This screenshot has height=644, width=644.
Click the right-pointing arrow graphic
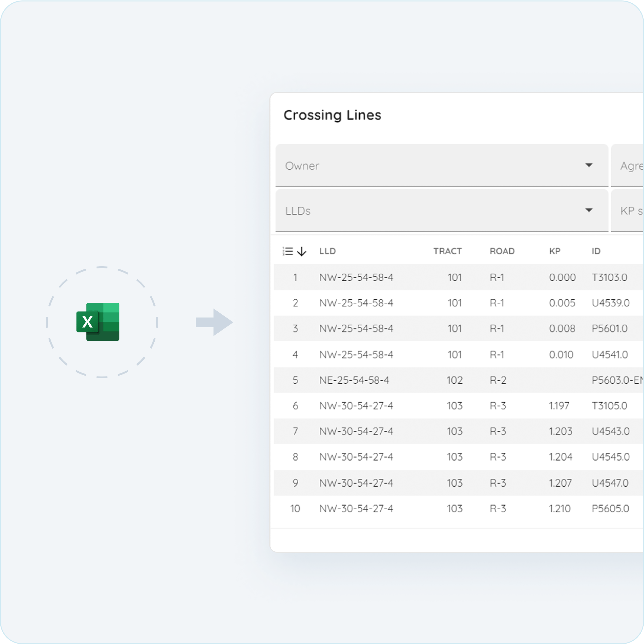(x=214, y=322)
